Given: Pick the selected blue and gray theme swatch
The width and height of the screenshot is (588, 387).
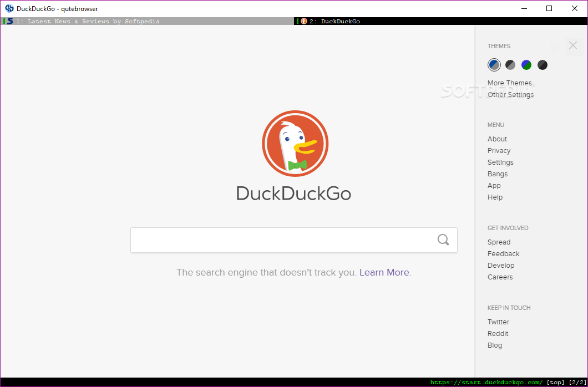Looking at the screenshot, I should tap(494, 65).
